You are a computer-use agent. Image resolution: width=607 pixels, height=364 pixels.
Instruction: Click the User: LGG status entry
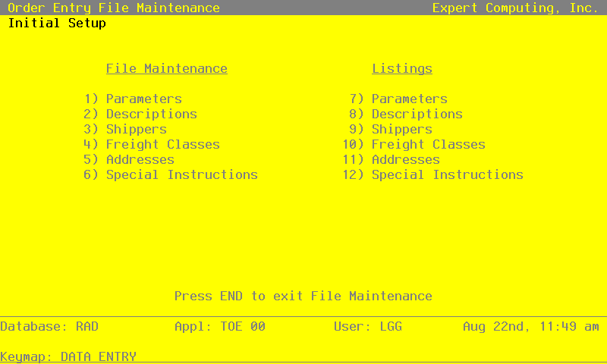click(368, 327)
